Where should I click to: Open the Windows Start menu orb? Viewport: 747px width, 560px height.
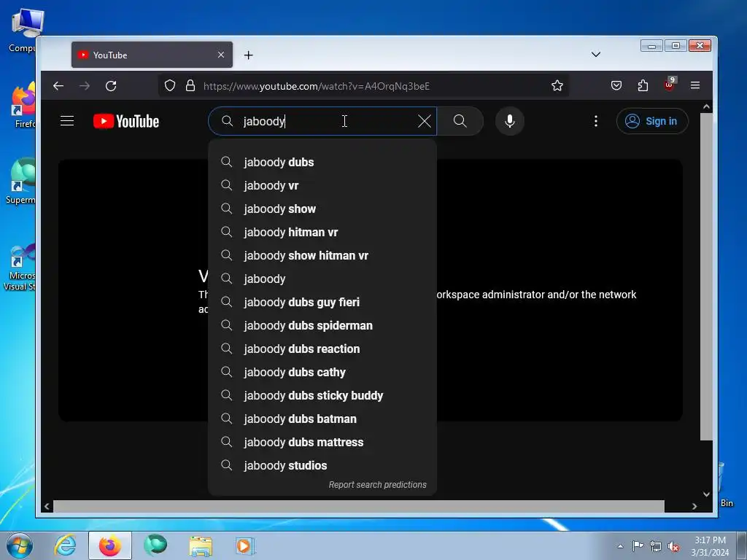(x=19, y=545)
